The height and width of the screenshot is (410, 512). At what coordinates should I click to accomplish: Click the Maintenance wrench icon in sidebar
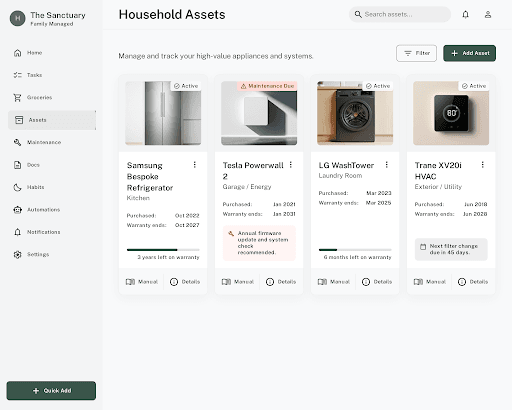coord(18,142)
